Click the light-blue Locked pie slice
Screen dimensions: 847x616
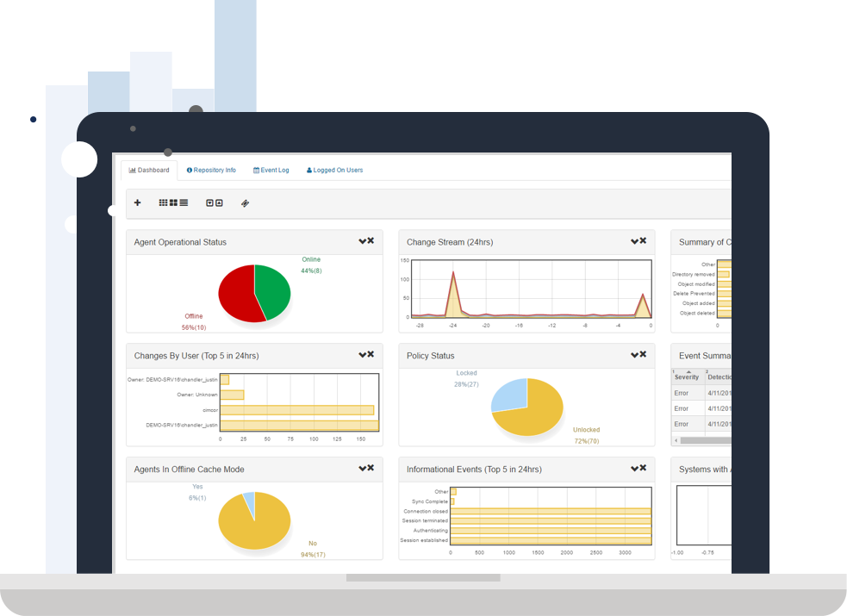[x=512, y=394]
